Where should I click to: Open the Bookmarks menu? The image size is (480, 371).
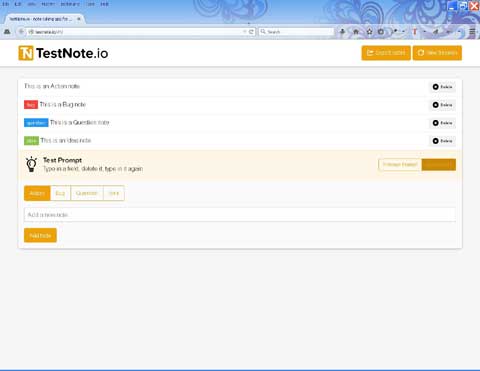click(x=70, y=4)
